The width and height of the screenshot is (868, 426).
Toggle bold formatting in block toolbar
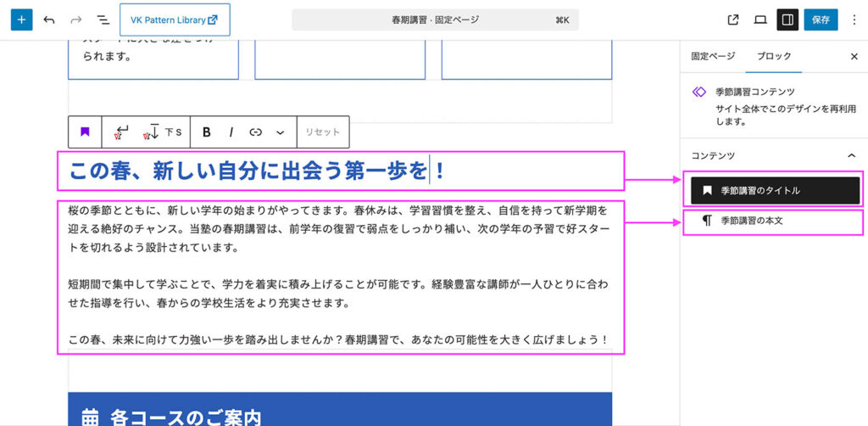tap(206, 132)
